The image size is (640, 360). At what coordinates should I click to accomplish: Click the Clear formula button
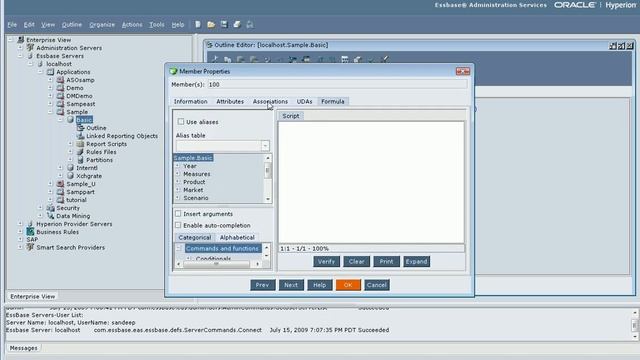356,261
